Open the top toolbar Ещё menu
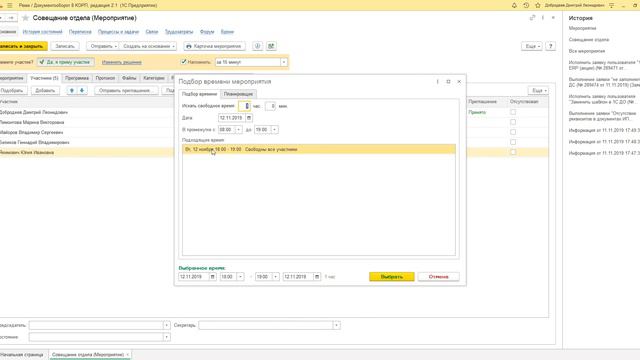The image size is (640, 360). click(532, 46)
